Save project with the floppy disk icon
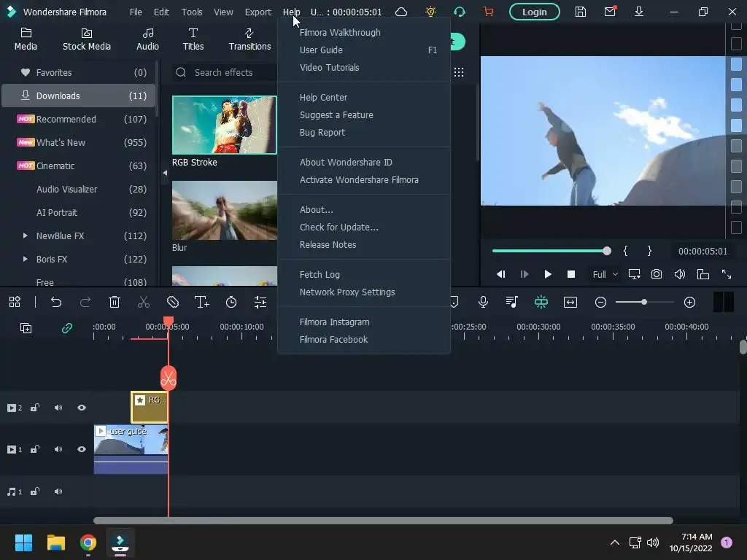The image size is (747, 560). pyautogui.click(x=580, y=12)
